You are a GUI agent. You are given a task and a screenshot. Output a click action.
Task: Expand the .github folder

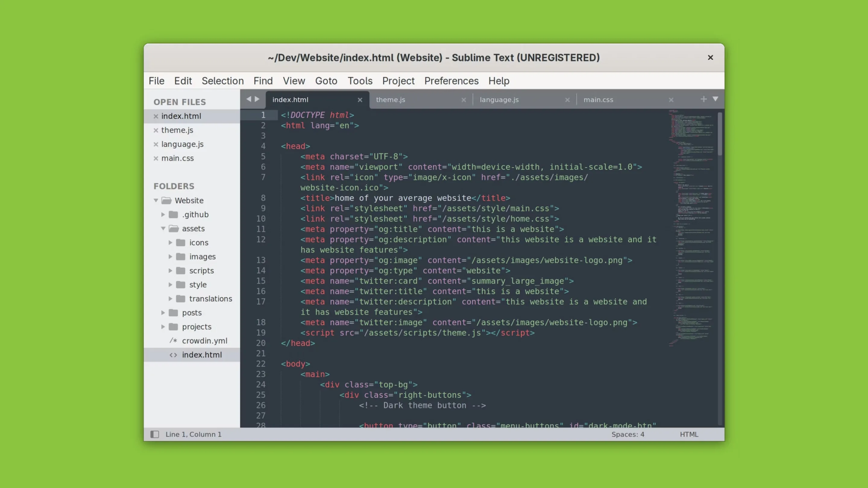pyautogui.click(x=163, y=214)
